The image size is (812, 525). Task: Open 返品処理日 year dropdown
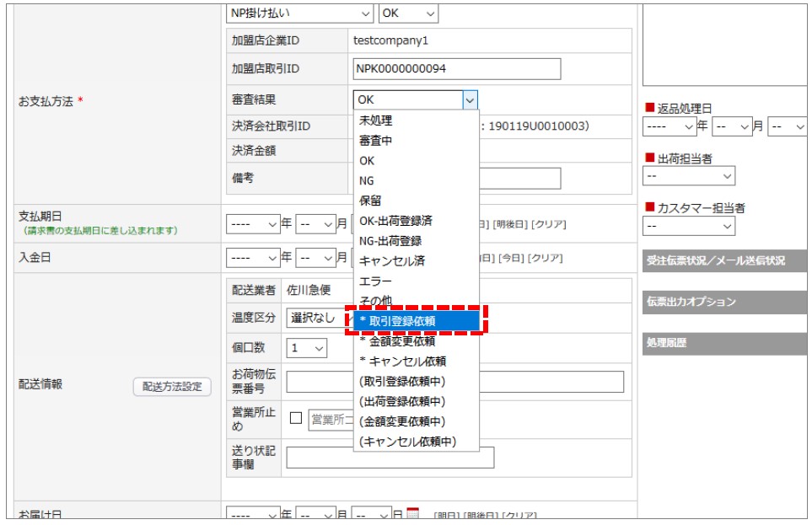pos(669,127)
